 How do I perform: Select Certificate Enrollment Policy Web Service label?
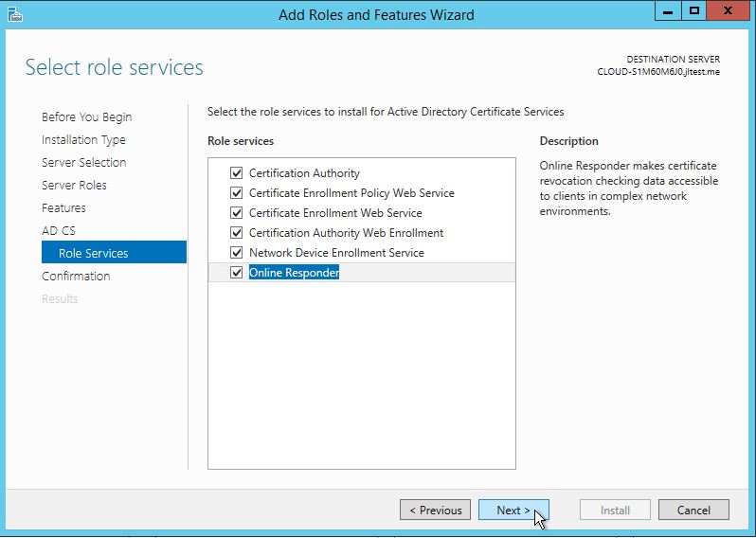coord(351,193)
